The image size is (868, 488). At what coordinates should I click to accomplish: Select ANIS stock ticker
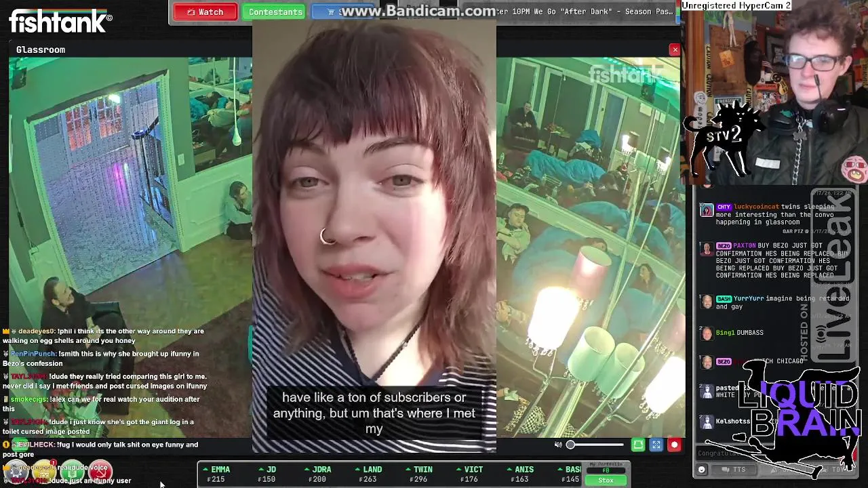coord(519,474)
